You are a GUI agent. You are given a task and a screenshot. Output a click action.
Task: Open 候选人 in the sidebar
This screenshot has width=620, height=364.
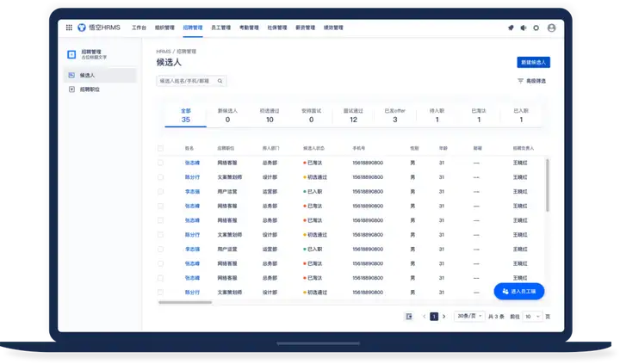101,75
